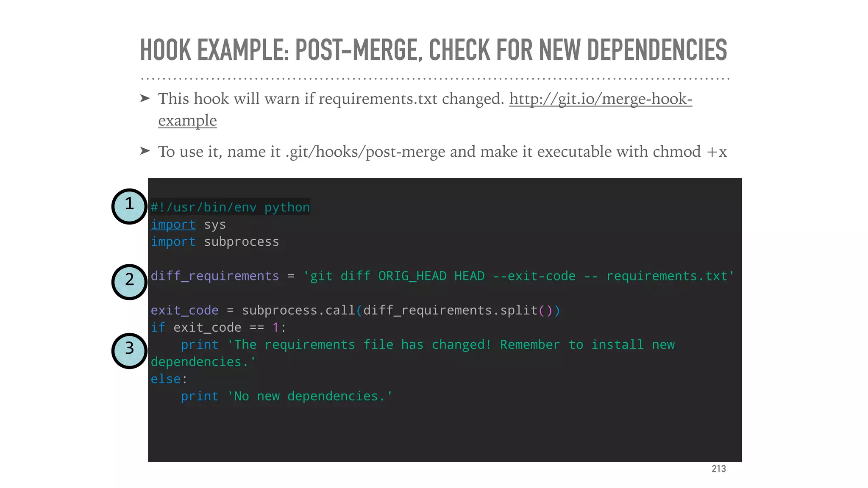868x488 pixels.
Task: Click the 'import subprocess' code line
Action: [215, 241]
